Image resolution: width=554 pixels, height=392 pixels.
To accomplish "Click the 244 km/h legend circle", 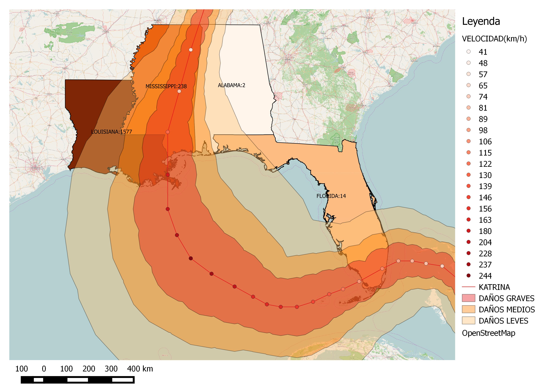I will tap(469, 276).
